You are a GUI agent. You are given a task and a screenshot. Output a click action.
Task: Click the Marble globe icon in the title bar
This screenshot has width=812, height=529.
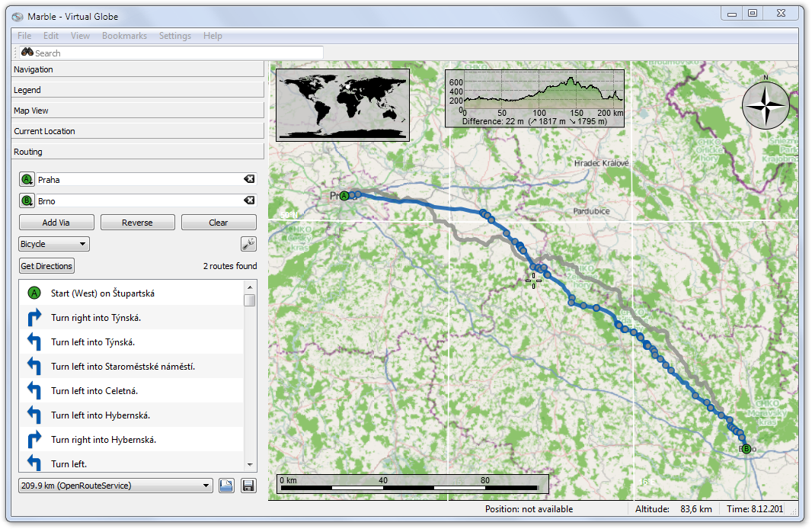click(18, 17)
